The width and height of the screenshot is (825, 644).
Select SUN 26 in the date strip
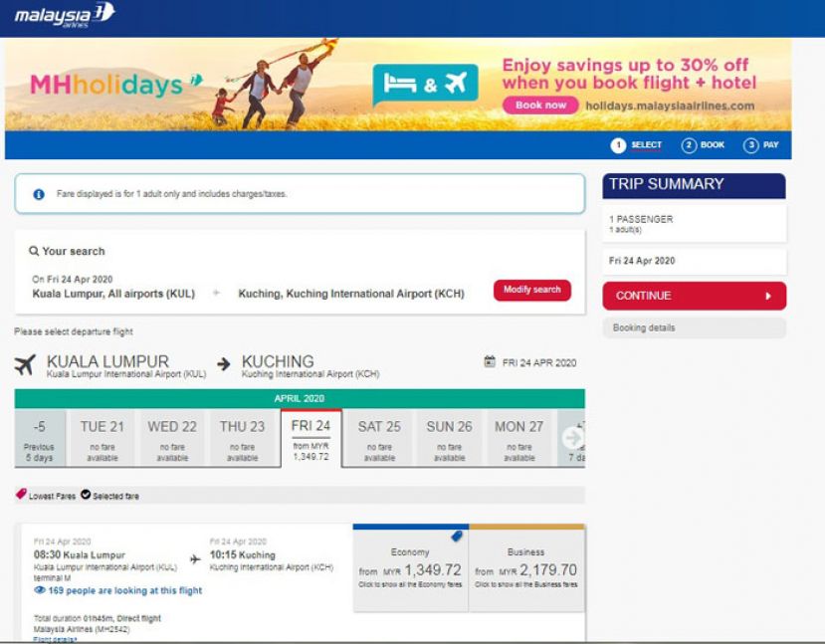point(450,438)
